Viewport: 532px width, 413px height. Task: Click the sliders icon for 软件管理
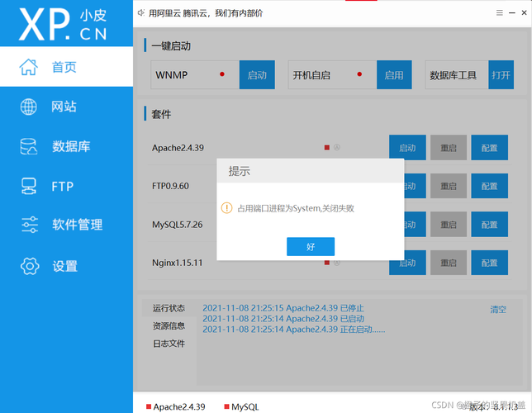(x=30, y=225)
